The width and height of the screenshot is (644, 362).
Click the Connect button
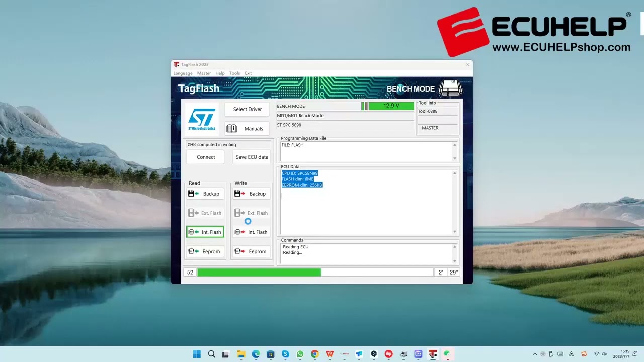[205, 157]
